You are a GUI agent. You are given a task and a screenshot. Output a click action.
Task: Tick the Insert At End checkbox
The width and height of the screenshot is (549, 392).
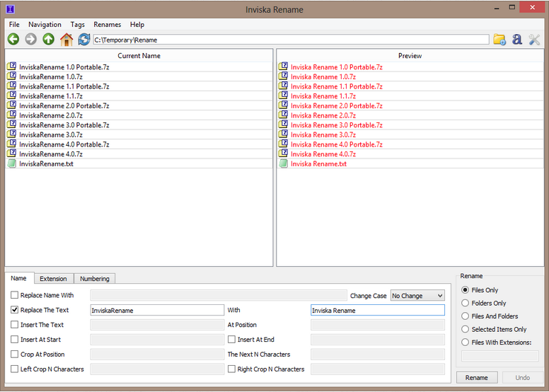[231, 339]
